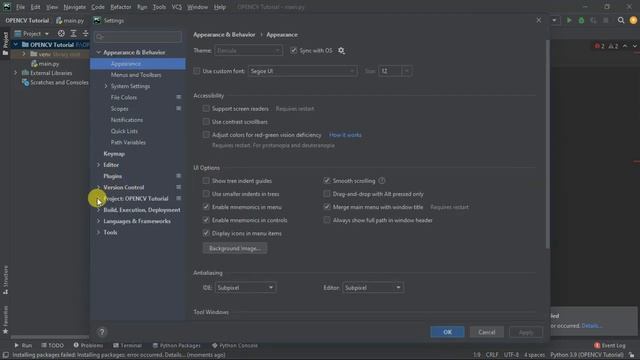Click the Debug bug icon in toolbar
This screenshot has height=360, width=640.
tap(581, 20)
